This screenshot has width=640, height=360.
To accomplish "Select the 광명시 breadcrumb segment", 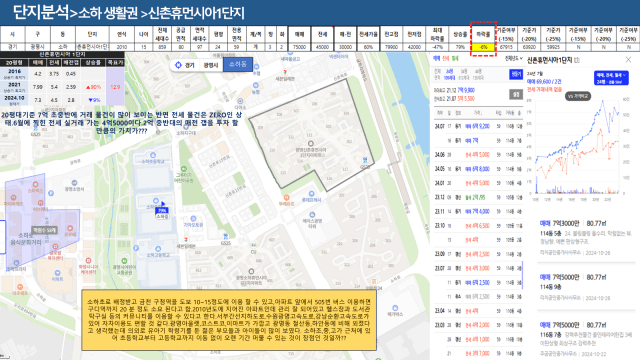I will pyautogui.click(x=211, y=65).
